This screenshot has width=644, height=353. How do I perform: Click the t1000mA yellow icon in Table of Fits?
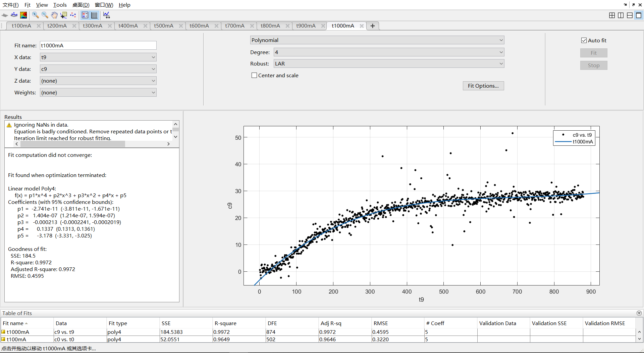click(x=3, y=332)
